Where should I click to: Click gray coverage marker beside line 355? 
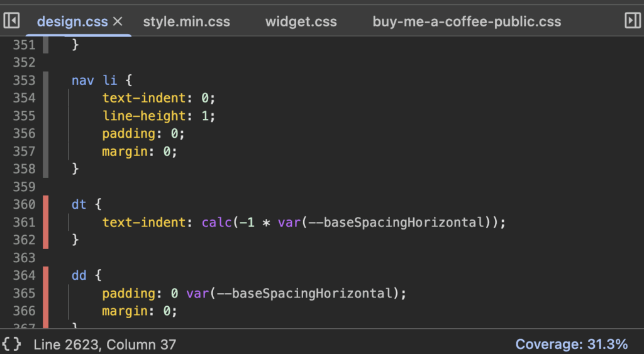tap(45, 116)
